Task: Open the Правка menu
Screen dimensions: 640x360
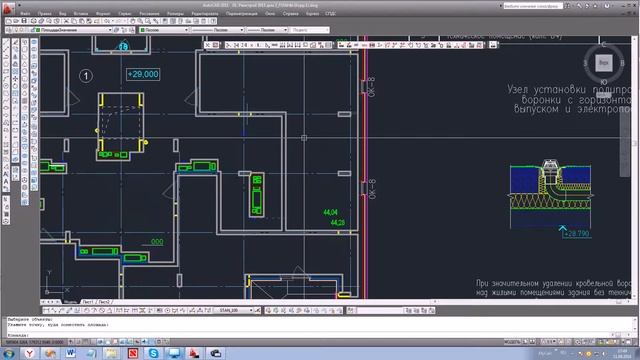Action: click(44, 13)
